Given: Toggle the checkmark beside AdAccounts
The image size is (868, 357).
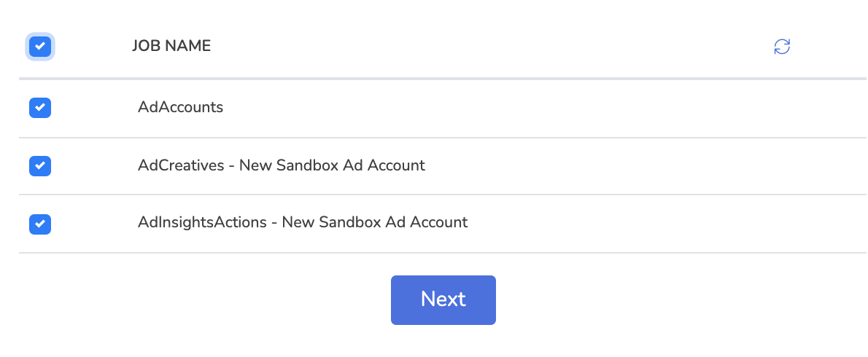Looking at the screenshot, I should click(x=40, y=108).
